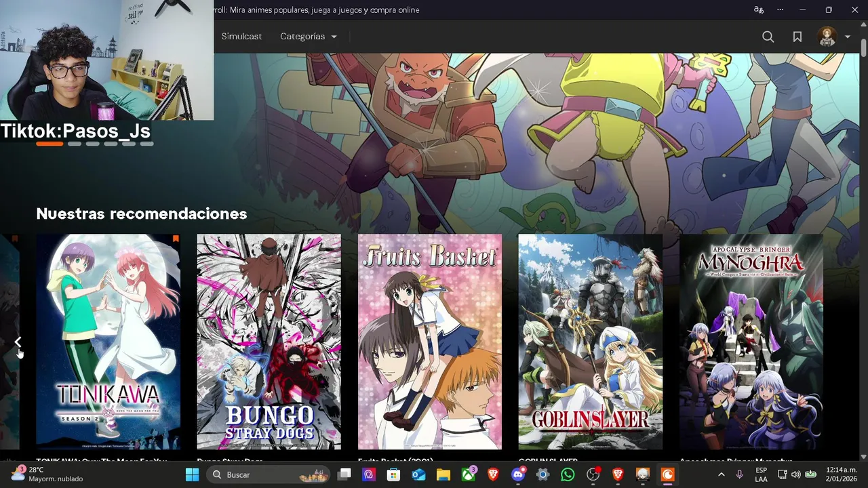The height and width of the screenshot is (488, 868).
Task: Switch the ESP LAA input language
Action: pos(761,474)
